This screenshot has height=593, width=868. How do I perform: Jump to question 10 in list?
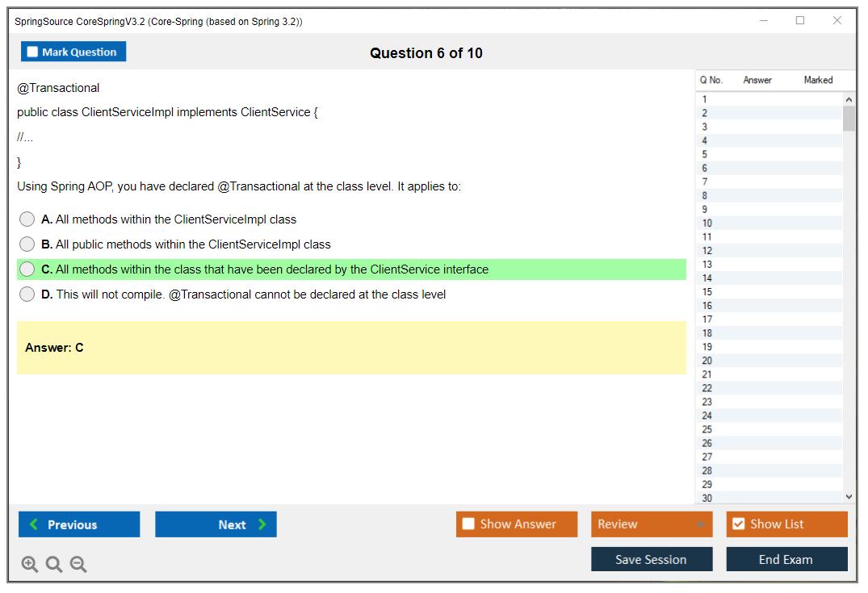(x=707, y=223)
